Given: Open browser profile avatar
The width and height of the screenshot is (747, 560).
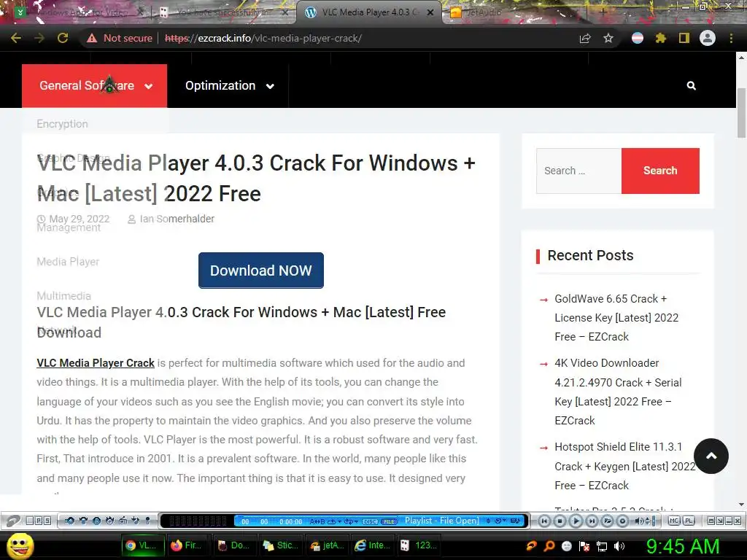Looking at the screenshot, I should pyautogui.click(x=708, y=38).
